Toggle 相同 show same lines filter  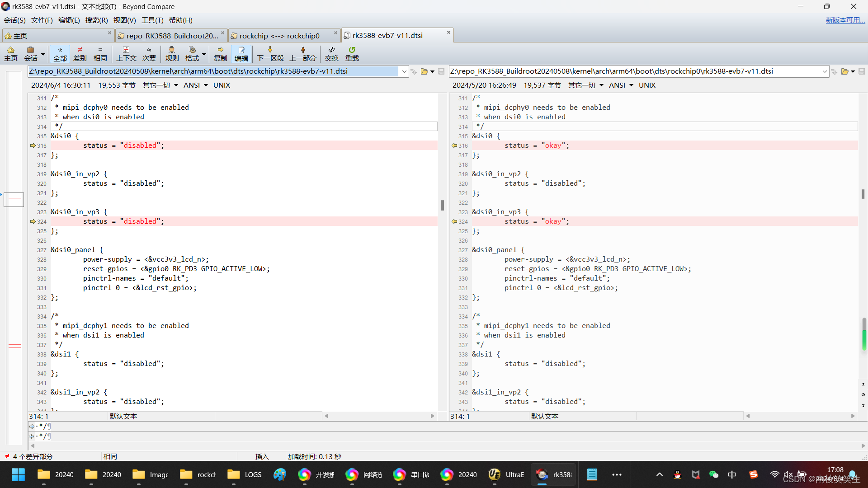[x=100, y=53]
